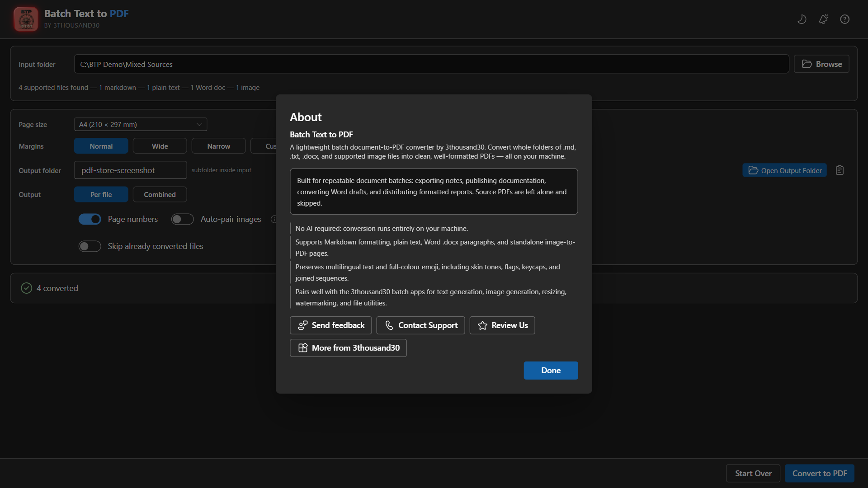This screenshot has width=868, height=488.
Task: Click the green converted checkmark icon
Action: click(27, 288)
